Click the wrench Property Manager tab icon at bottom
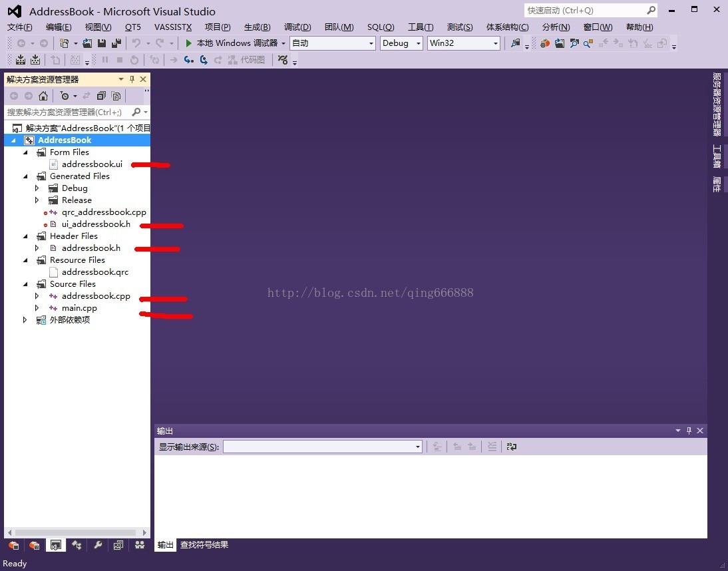The width and height of the screenshot is (728, 571). click(x=98, y=545)
